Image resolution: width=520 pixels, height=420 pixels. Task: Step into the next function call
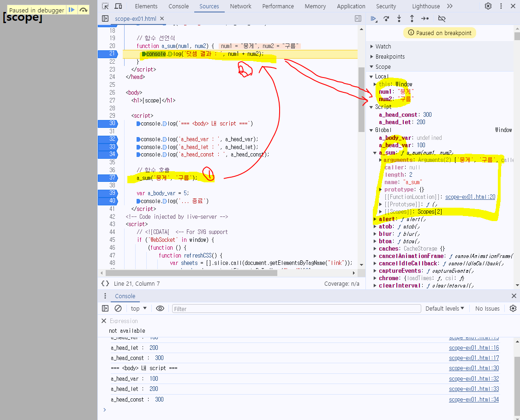pos(399,18)
